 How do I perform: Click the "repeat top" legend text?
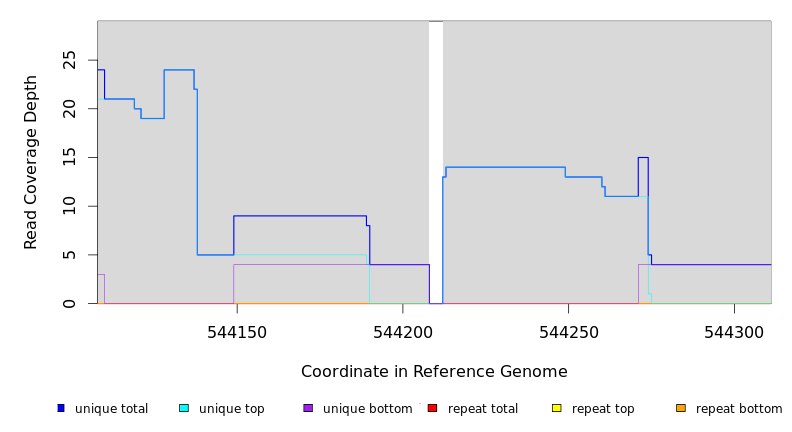pos(605,409)
